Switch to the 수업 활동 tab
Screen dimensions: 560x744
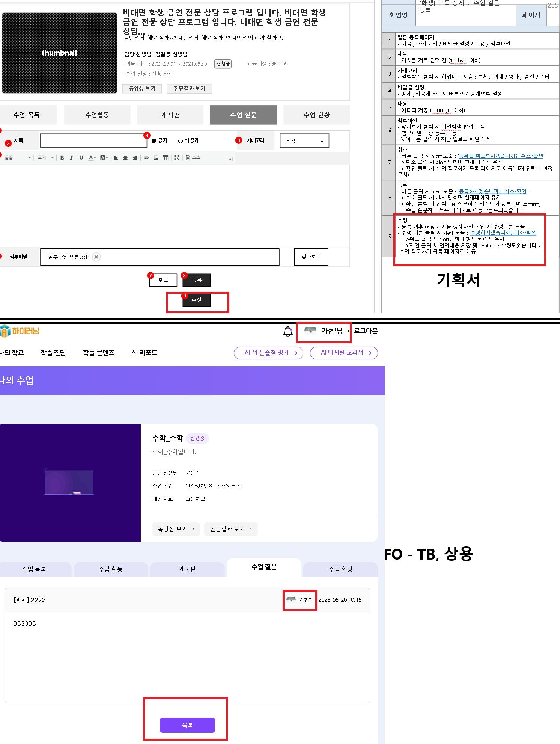110,569
